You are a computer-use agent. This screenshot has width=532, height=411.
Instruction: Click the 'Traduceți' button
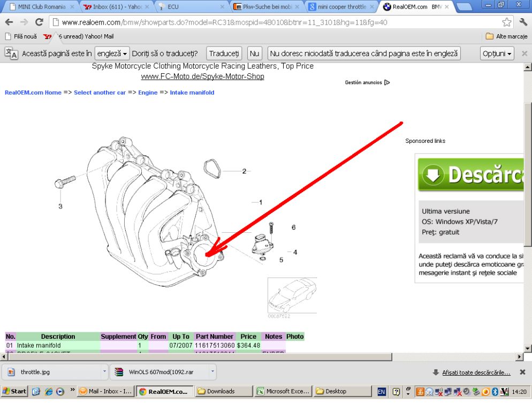coord(224,54)
